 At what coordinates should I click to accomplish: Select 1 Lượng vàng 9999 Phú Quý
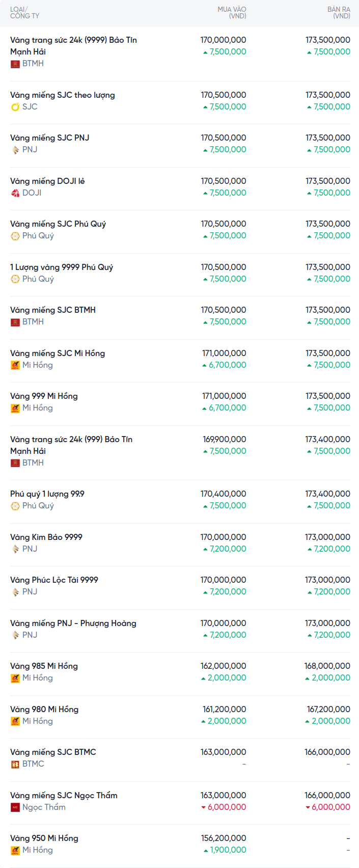tap(62, 267)
